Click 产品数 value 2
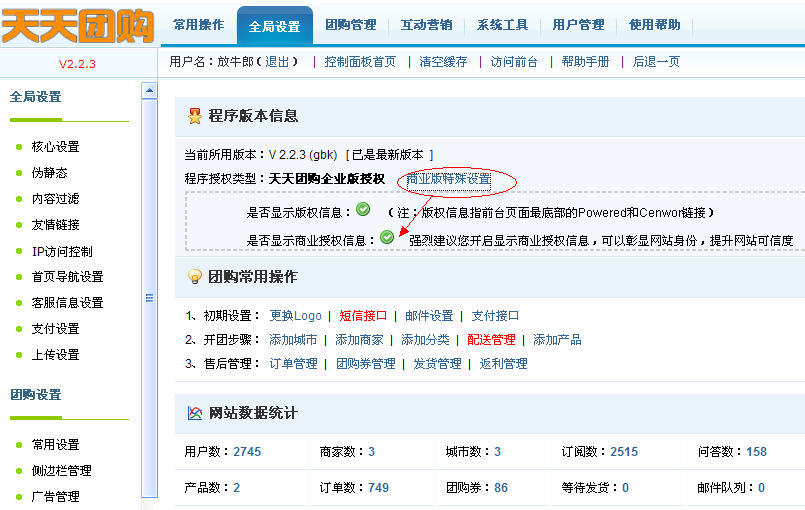The image size is (805, 510). pyautogui.click(x=237, y=488)
